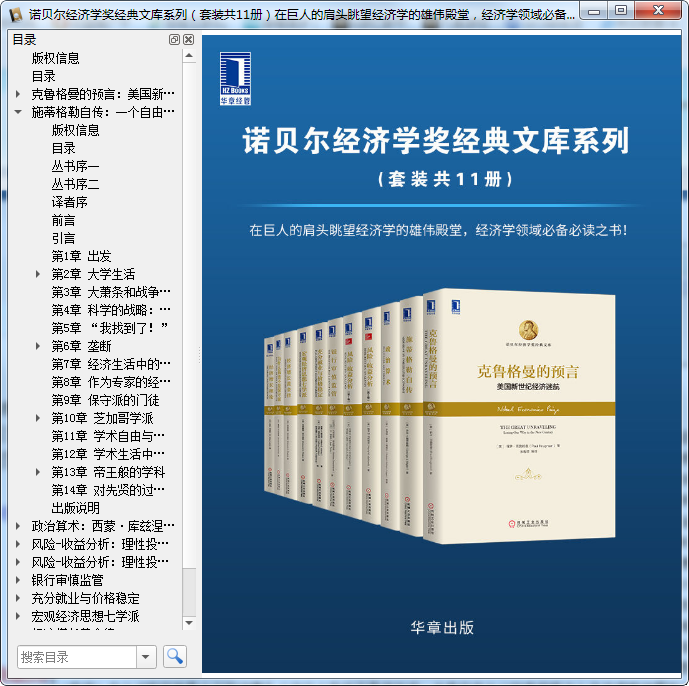
Task: Expand 第13章 帝王般的学科 node
Action: tap(38, 472)
